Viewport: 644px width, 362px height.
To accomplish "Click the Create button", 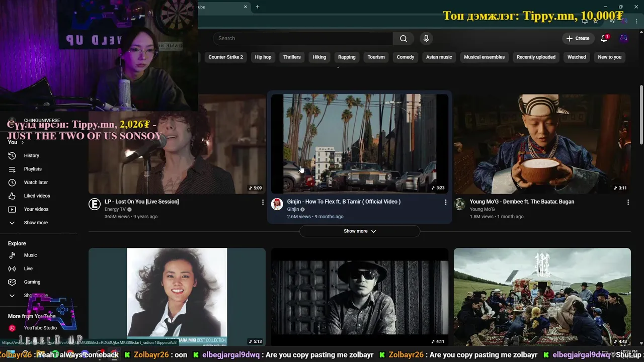I will 578,38.
